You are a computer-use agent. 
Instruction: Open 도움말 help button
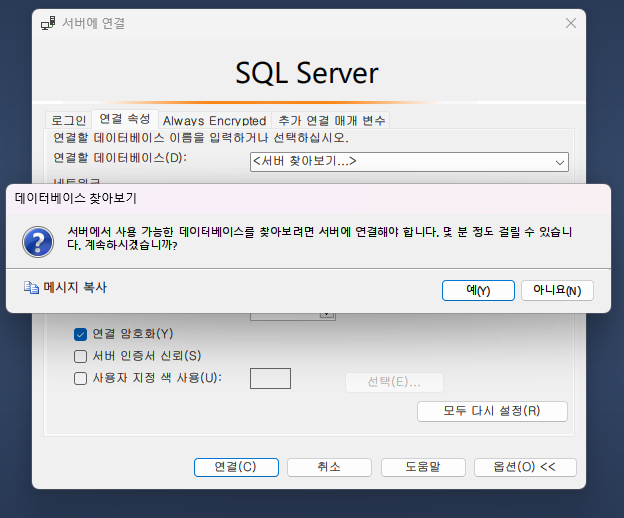click(x=423, y=467)
